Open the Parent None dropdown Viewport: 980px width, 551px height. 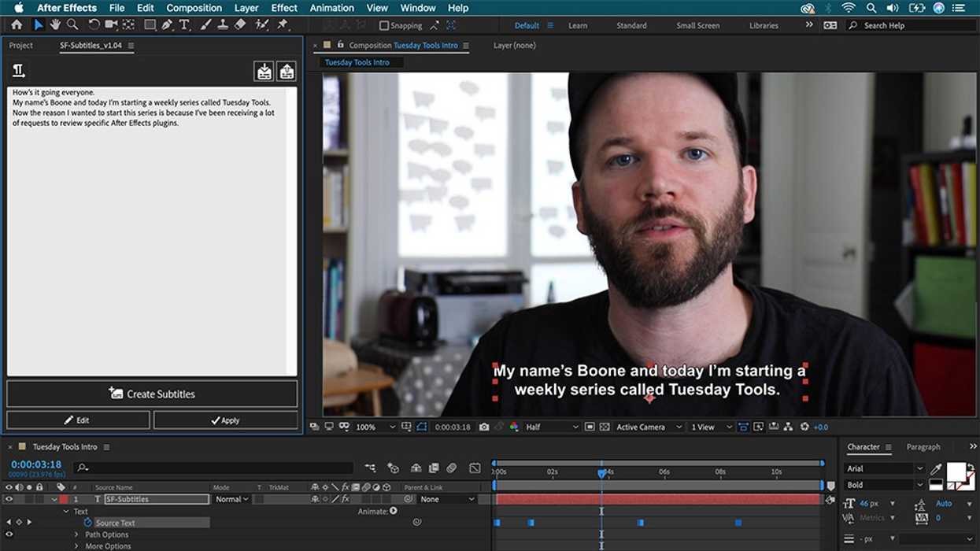pyautogui.click(x=448, y=499)
